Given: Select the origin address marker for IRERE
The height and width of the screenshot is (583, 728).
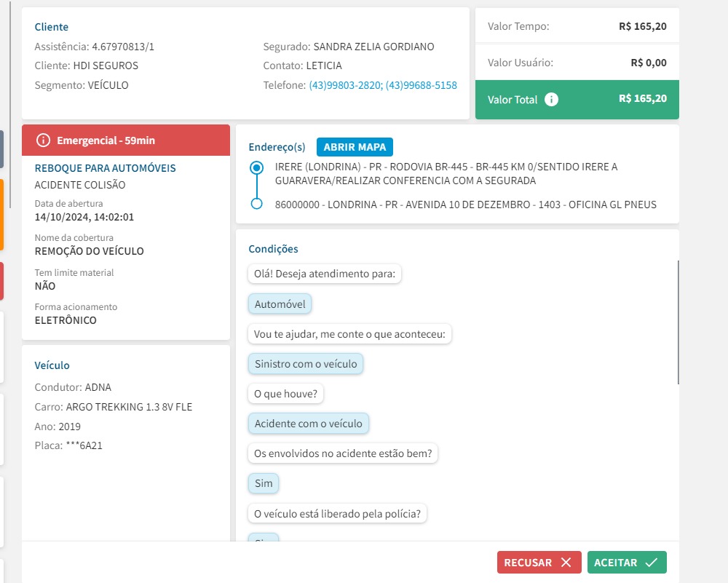Looking at the screenshot, I should pos(256,168).
